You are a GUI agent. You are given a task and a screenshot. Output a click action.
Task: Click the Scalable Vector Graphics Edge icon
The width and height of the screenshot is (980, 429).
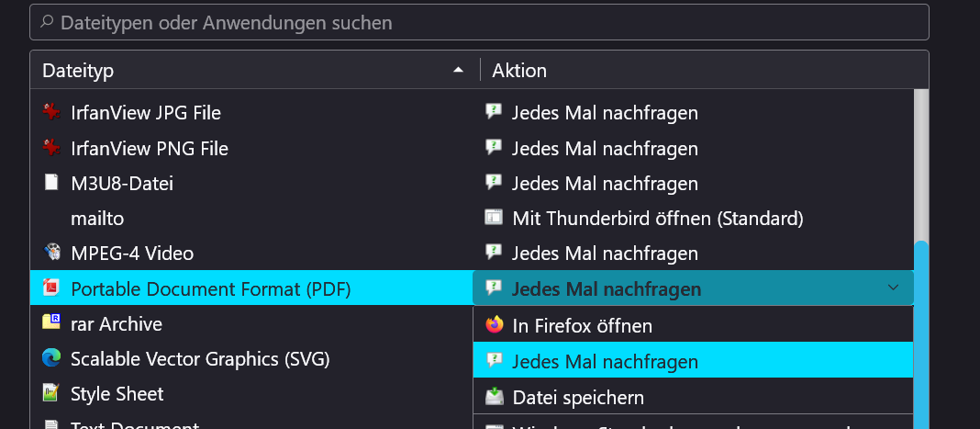pos(51,358)
